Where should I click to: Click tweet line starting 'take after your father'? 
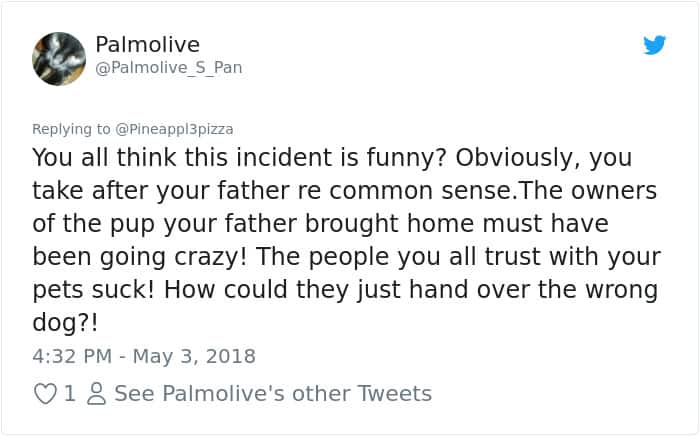coord(344,192)
